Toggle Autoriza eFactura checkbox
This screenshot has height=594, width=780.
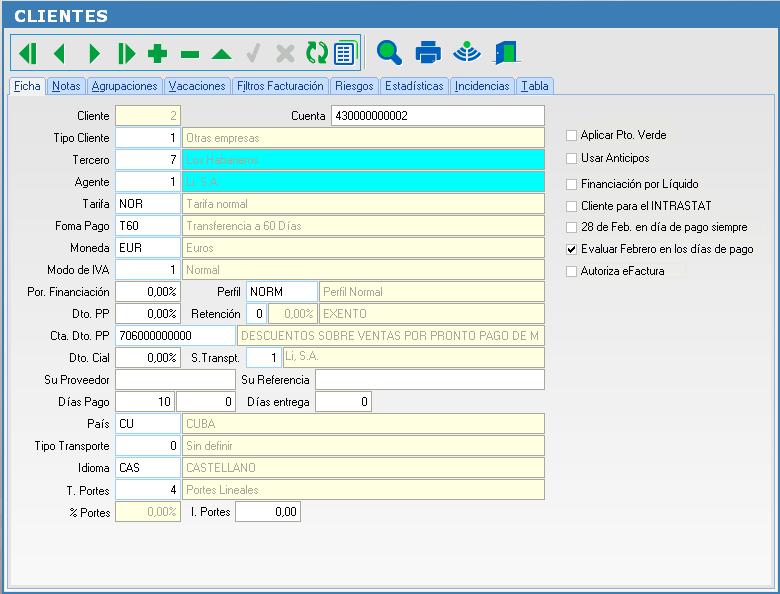click(x=572, y=271)
